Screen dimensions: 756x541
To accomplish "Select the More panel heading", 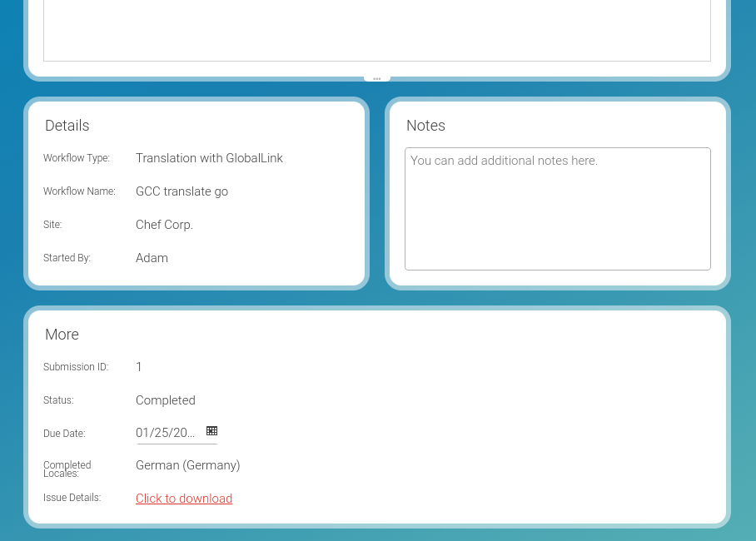I will [62, 335].
